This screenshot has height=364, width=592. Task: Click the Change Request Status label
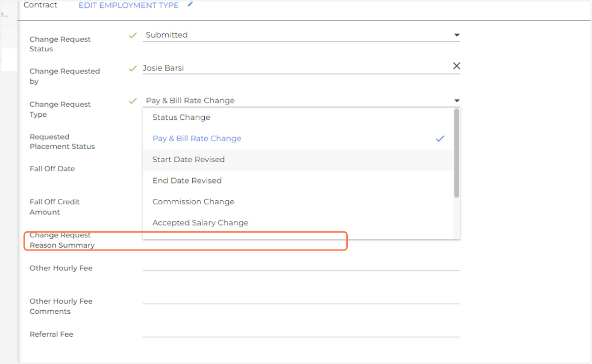(x=60, y=44)
